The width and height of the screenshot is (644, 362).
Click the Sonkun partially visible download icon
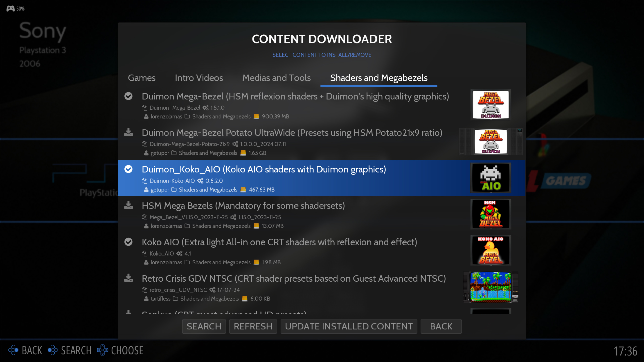pyautogui.click(x=128, y=312)
